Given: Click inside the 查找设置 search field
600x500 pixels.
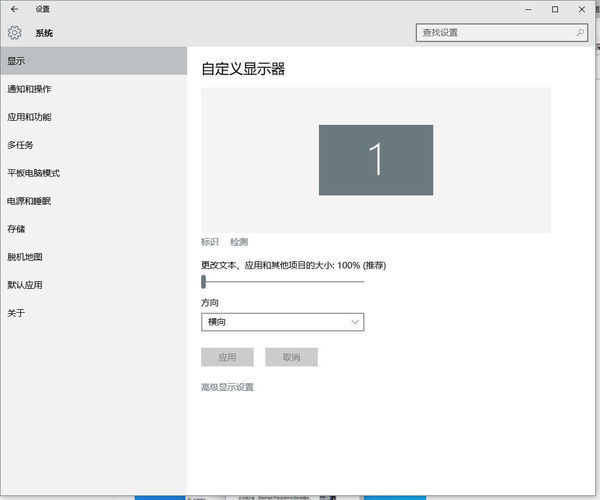Looking at the screenshot, I should click(x=495, y=33).
